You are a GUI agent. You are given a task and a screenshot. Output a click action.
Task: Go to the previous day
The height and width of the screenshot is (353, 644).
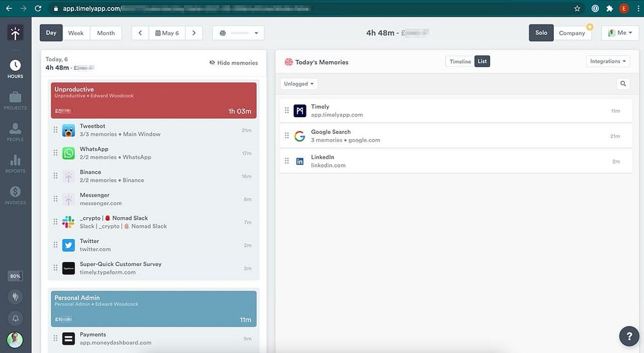pos(140,33)
